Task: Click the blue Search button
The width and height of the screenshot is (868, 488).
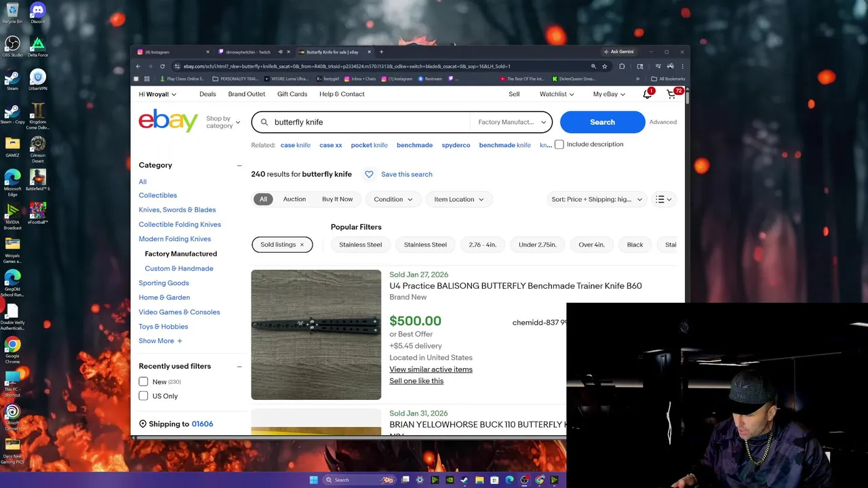Action: (602, 122)
